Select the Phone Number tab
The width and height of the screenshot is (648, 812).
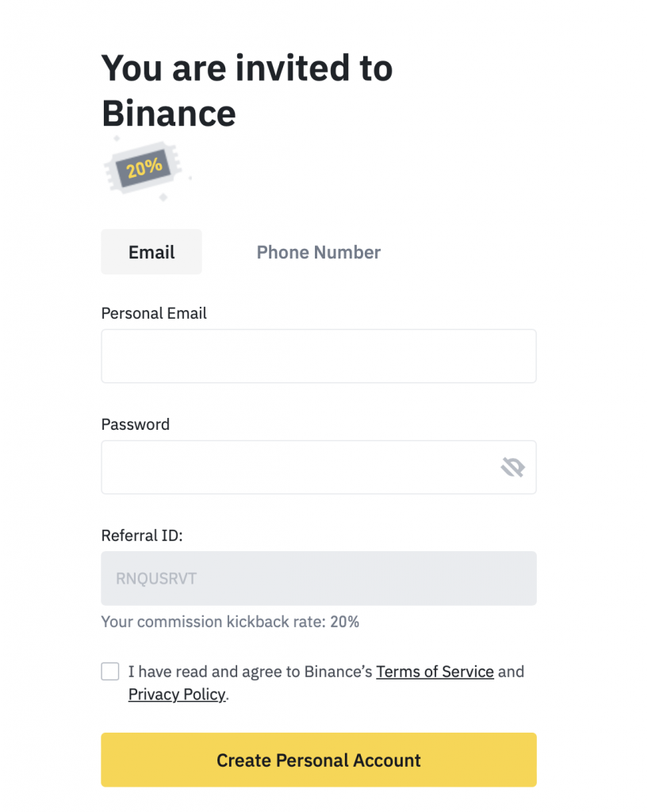318,252
